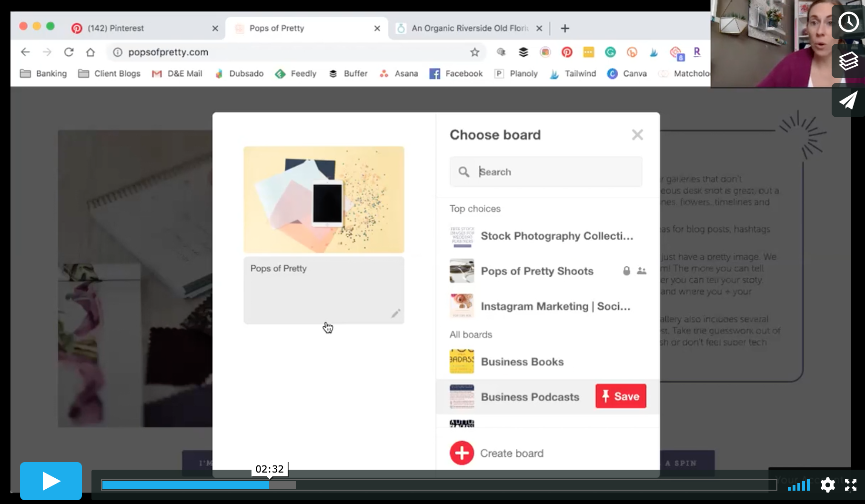Click the Grammarly extension icon
865x504 pixels.
(610, 52)
